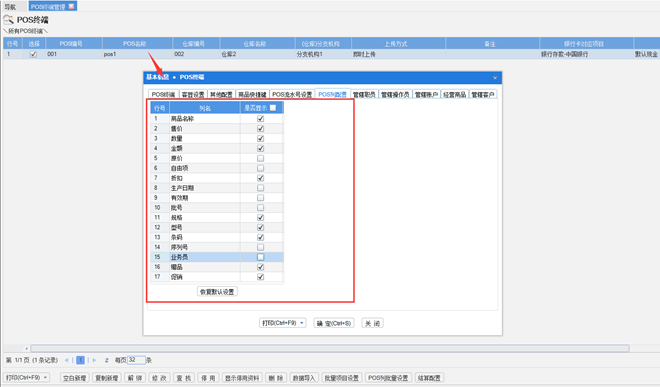This screenshot has width=660, height=387.
Task: Click the 修改 button in bottom toolbar
Action: pos(160,378)
